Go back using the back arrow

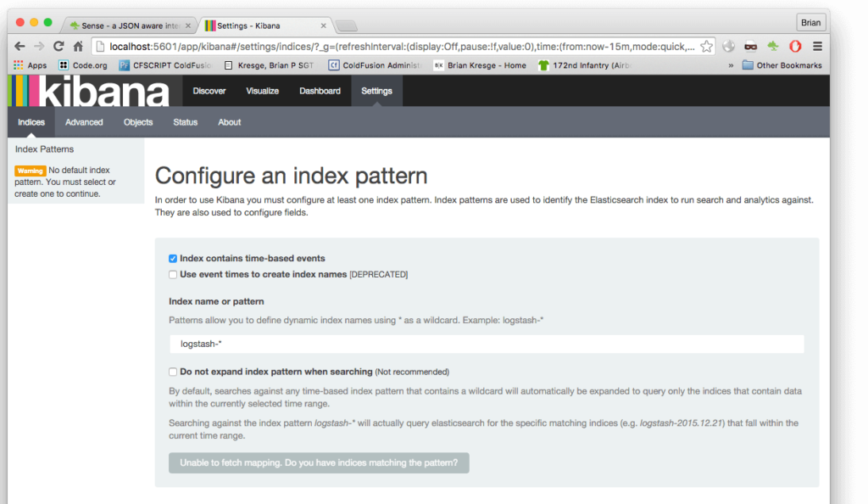pos(19,46)
